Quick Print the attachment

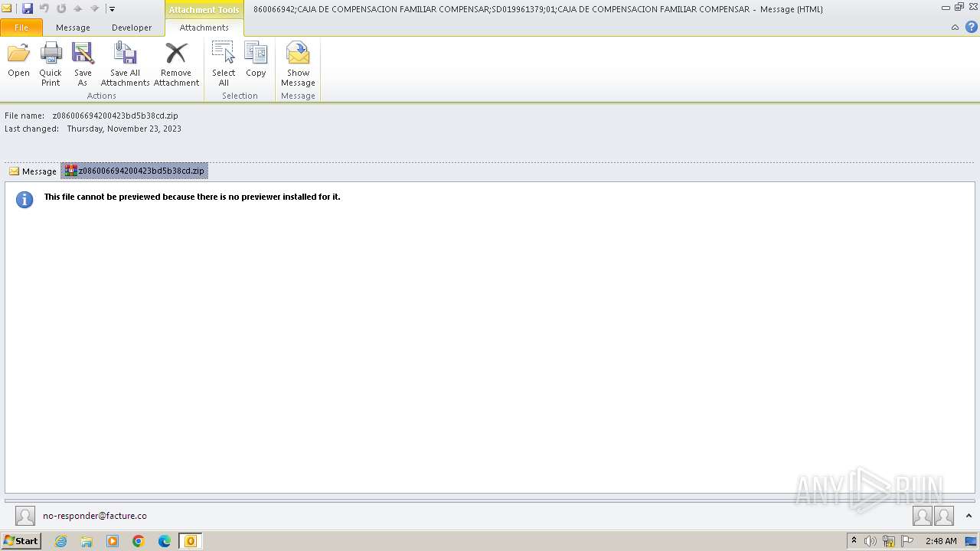click(51, 64)
